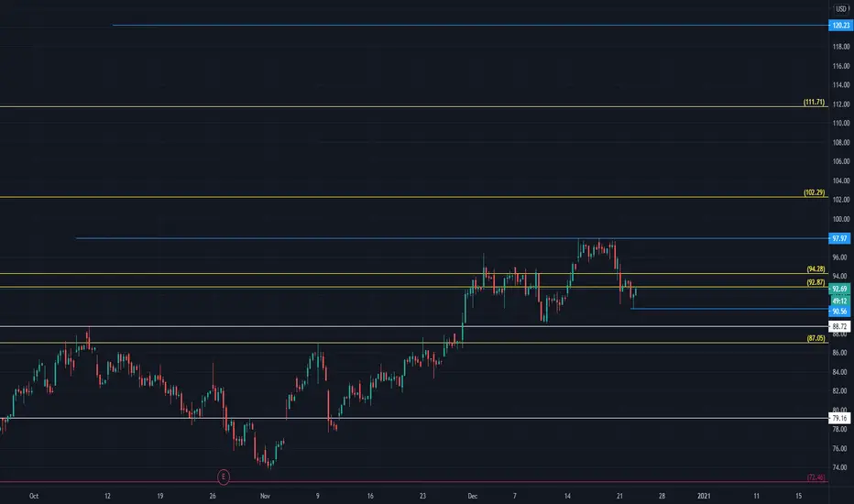Image resolution: width=854 pixels, height=504 pixels.
Task: Select the 90.56 blue price label
Action: point(839,312)
